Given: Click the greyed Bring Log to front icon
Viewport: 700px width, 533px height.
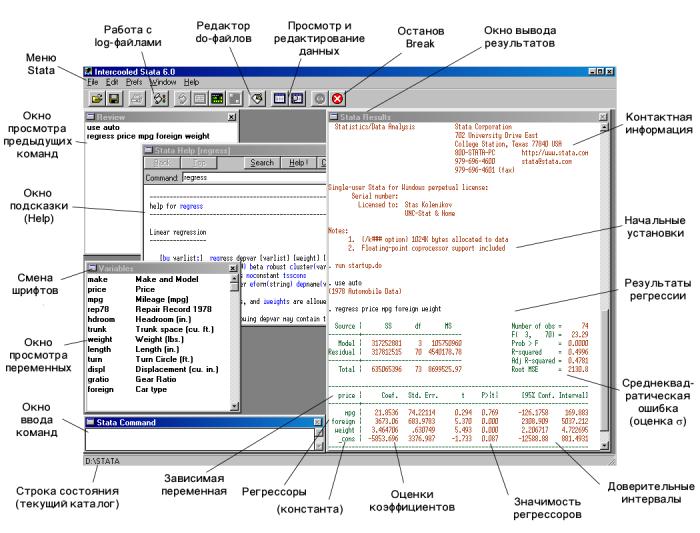Looking at the screenshot, I should [x=182, y=99].
